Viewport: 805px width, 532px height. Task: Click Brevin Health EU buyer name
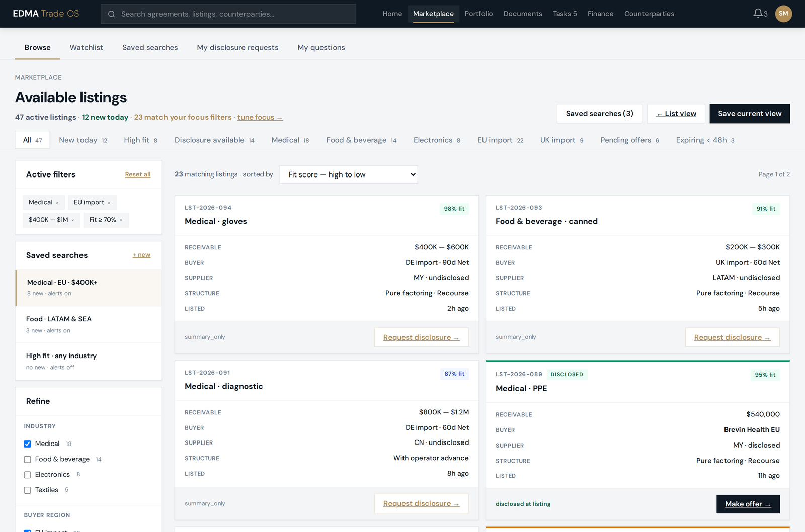[752, 430]
